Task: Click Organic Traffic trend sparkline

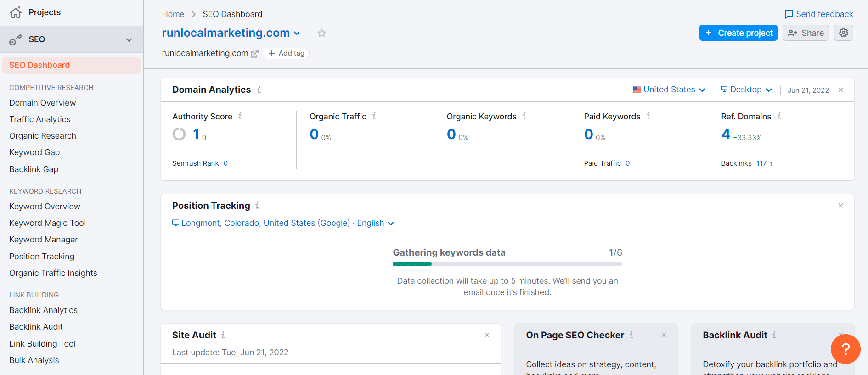Action: point(341,157)
